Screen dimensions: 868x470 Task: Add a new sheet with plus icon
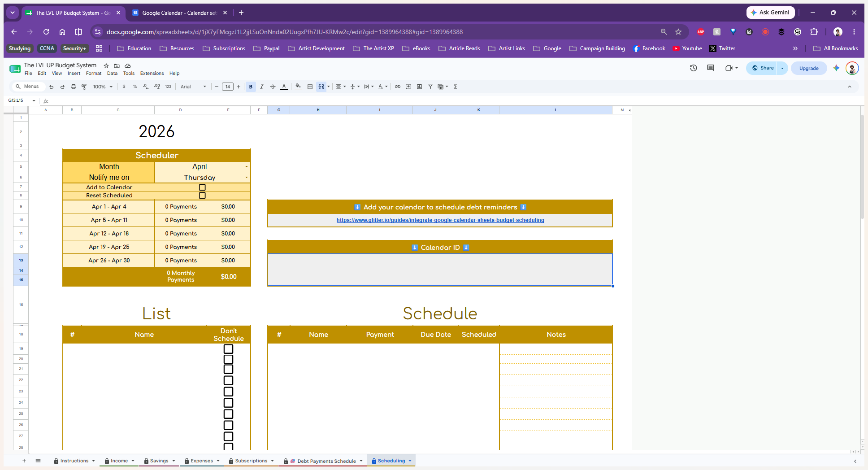[x=24, y=461]
